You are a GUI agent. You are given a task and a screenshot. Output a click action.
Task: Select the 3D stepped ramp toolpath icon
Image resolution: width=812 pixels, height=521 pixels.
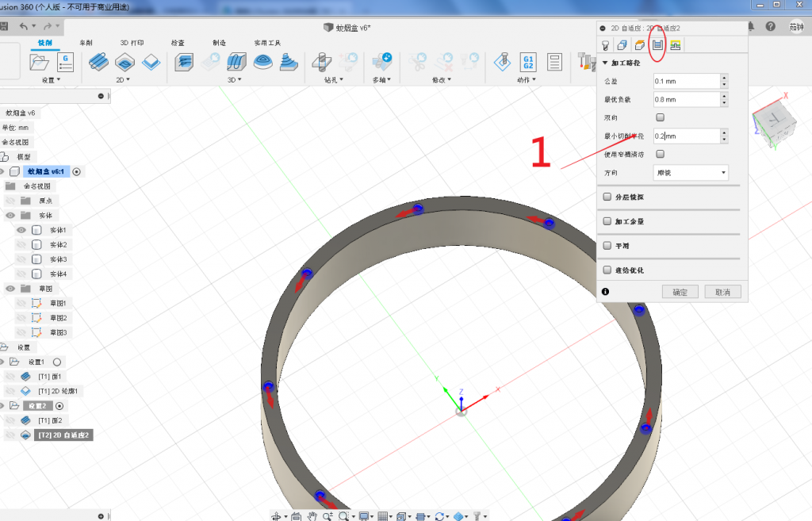tap(289, 63)
